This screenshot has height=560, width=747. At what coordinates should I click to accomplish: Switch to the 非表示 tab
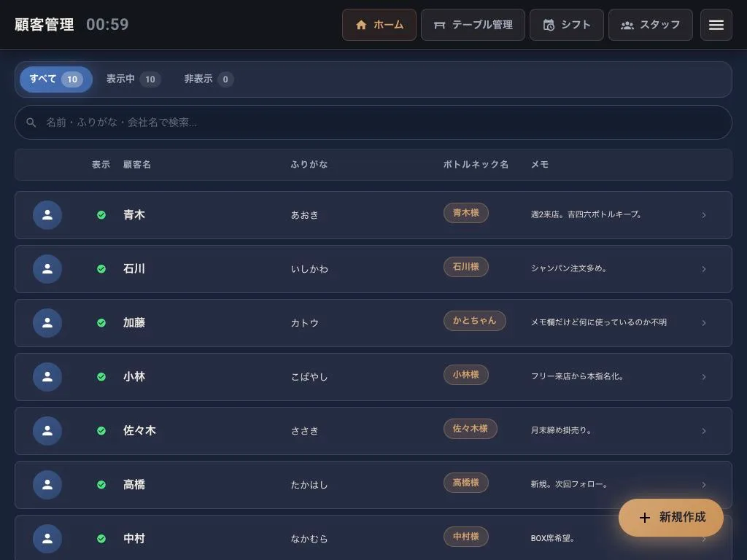coord(208,79)
